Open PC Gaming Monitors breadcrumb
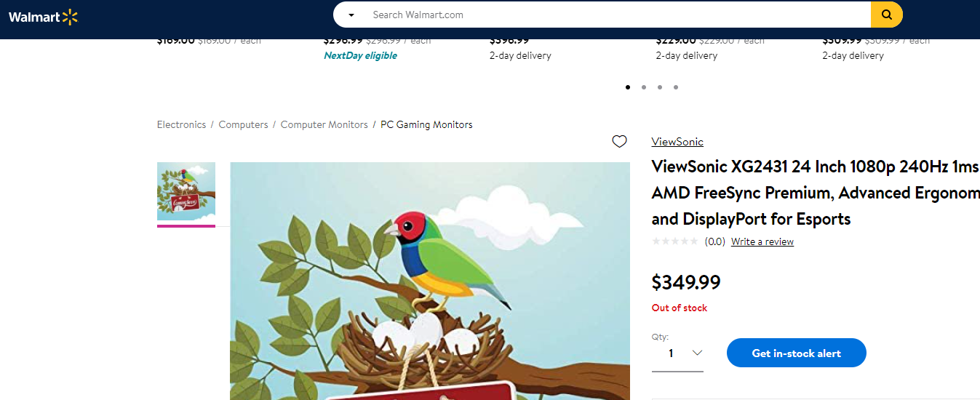980x400 pixels. [426, 125]
